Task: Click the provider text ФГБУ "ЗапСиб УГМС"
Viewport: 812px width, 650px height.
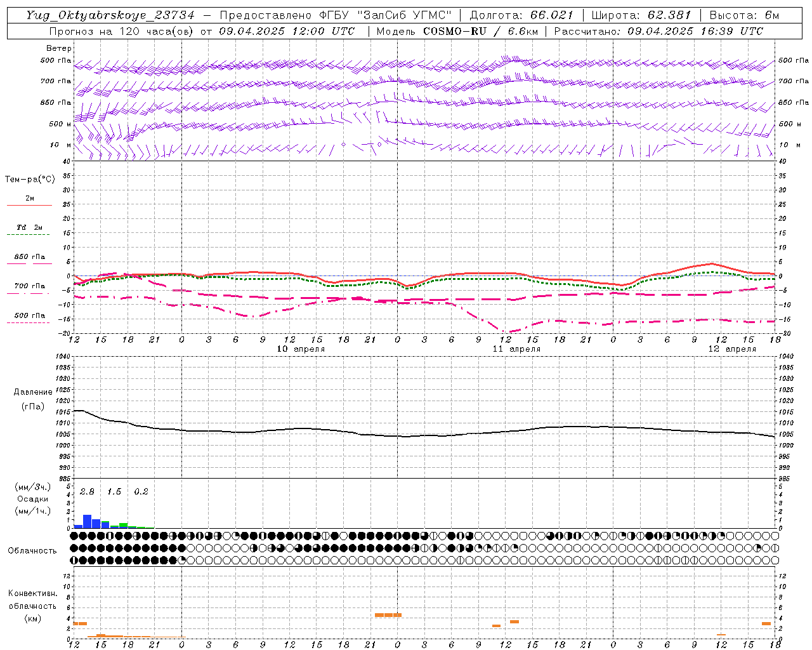Action: [384, 15]
